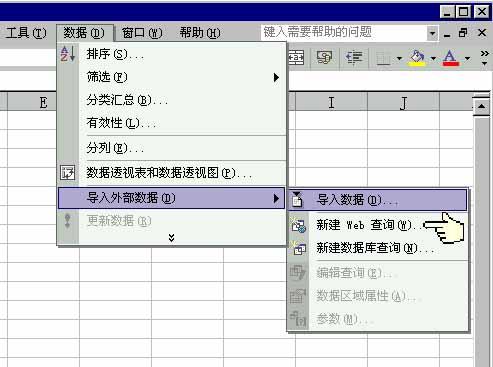Open the 窗口(W) menu
The width and height of the screenshot is (493, 367).
(142, 33)
